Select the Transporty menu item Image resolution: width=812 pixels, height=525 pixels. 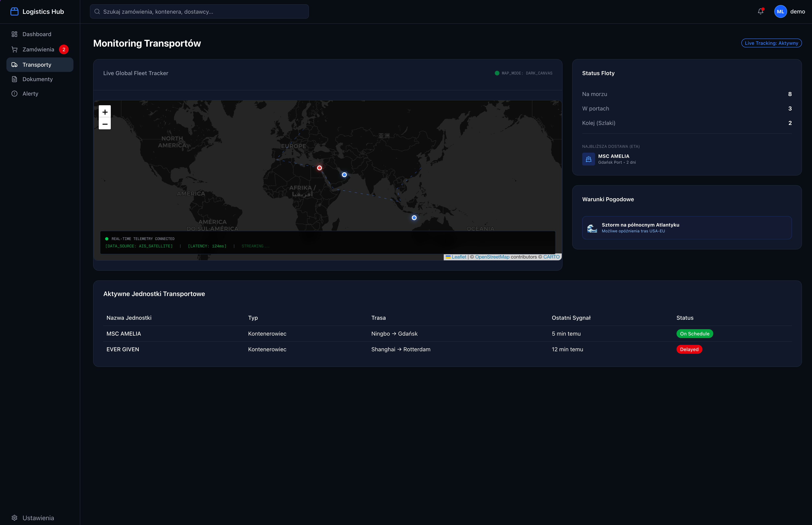coord(40,65)
